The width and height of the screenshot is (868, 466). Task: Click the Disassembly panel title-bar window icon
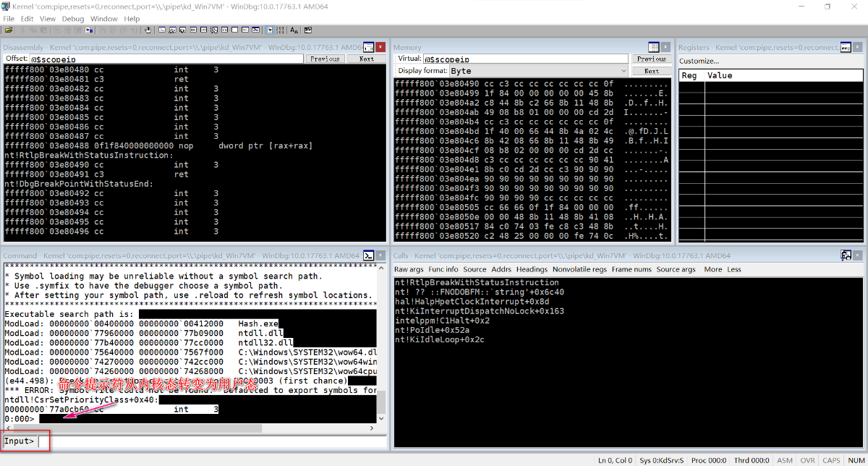click(x=369, y=47)
